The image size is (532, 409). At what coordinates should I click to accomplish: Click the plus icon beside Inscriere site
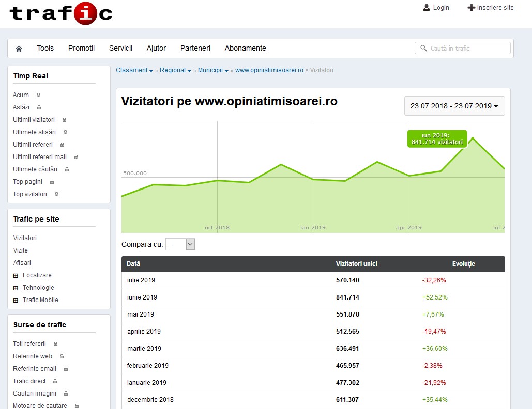point(471,8)
